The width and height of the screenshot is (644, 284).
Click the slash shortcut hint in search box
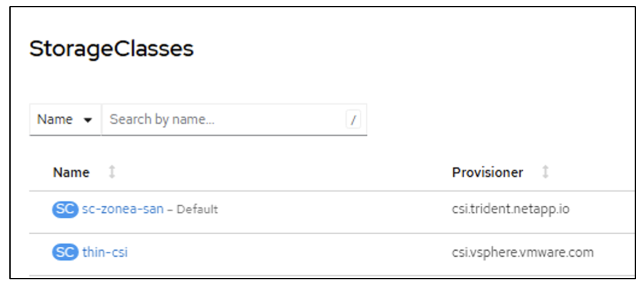point(353,120)
